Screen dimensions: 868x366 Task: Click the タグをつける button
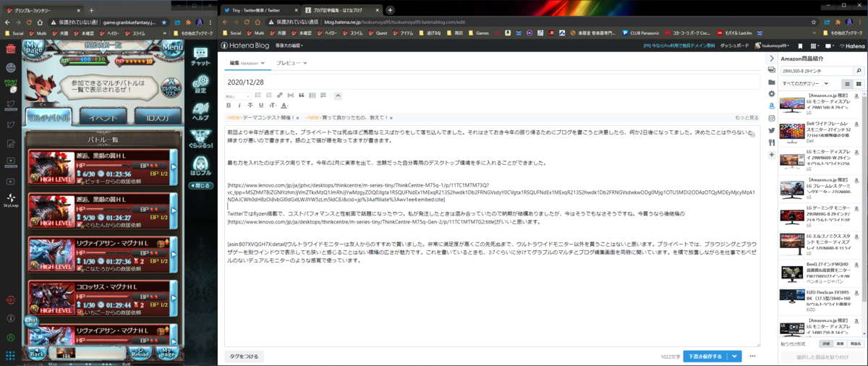click(x=244, y=357)
